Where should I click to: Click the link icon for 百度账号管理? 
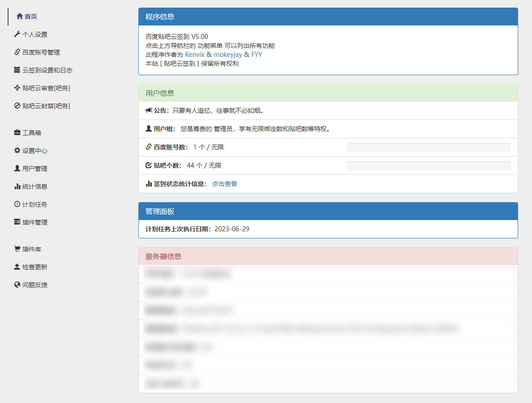click(17, 52)
